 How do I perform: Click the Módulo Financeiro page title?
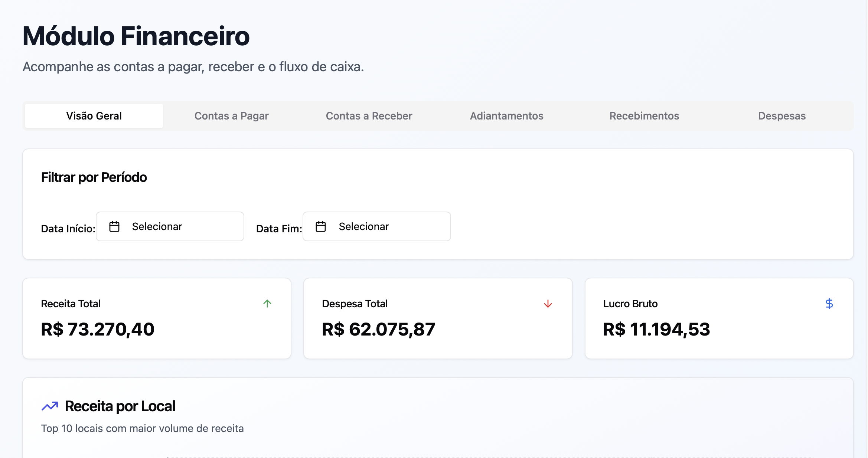pyautogui.click(x=136, y=36)
